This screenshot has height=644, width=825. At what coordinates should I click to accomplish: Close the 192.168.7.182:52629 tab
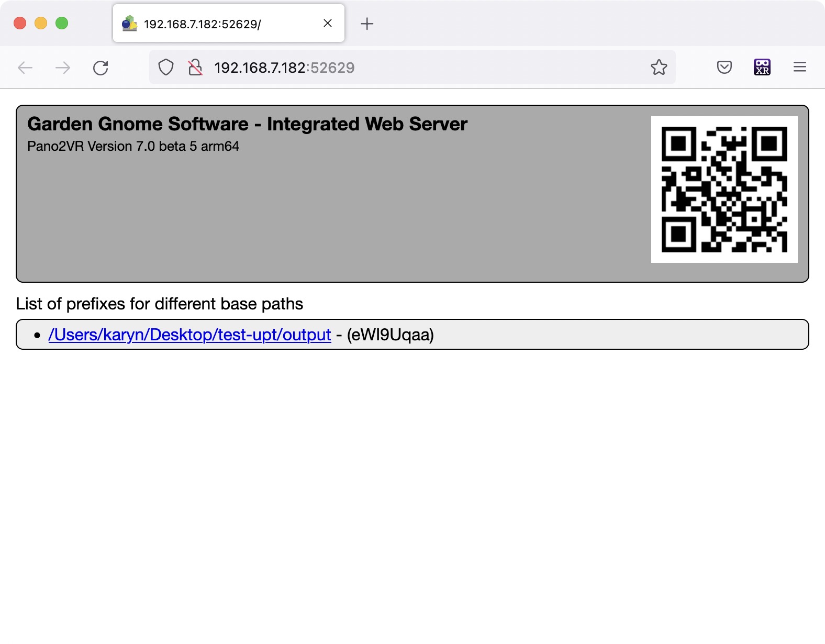(x=328, y=24)
